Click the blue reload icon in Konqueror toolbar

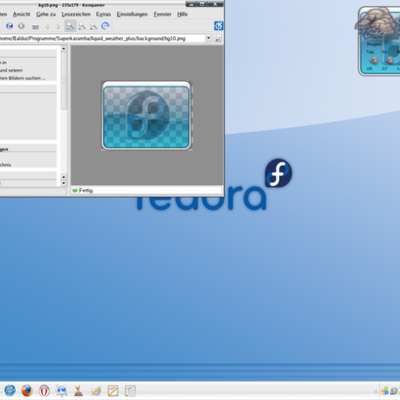(10, 26)
